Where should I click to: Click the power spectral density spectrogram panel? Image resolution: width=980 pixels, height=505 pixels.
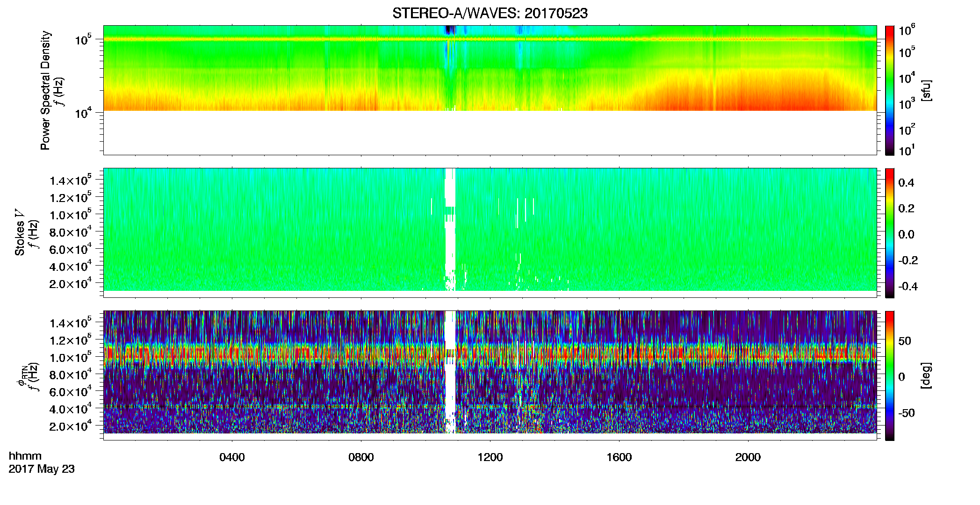pyautogui.click(x=490, y=90)
